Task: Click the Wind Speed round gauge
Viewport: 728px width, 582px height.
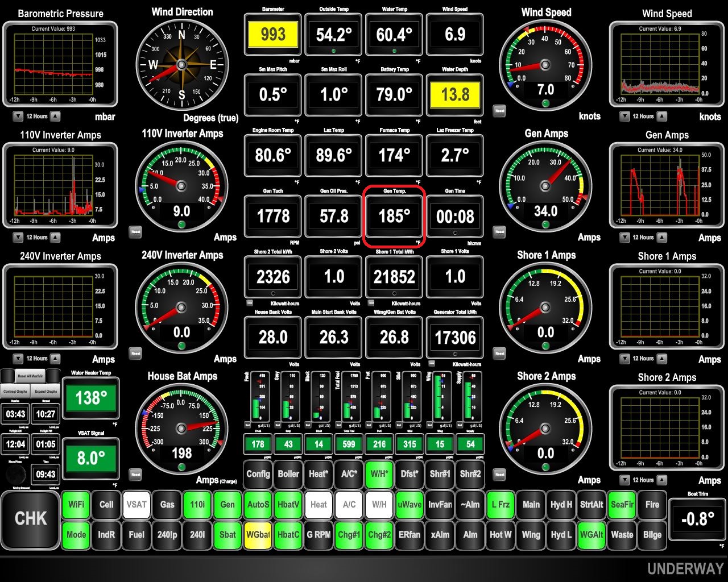Action: [x=545, y=64]
